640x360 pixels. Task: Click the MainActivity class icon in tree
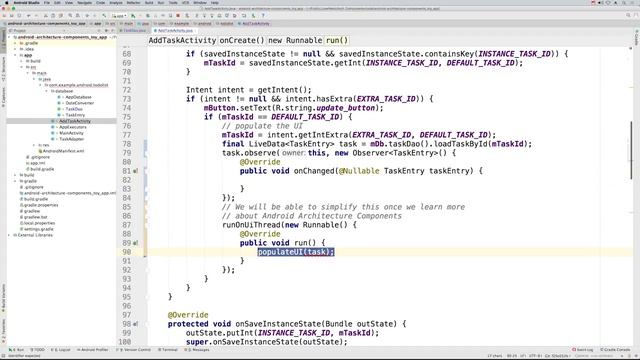(x=53, y=133)
